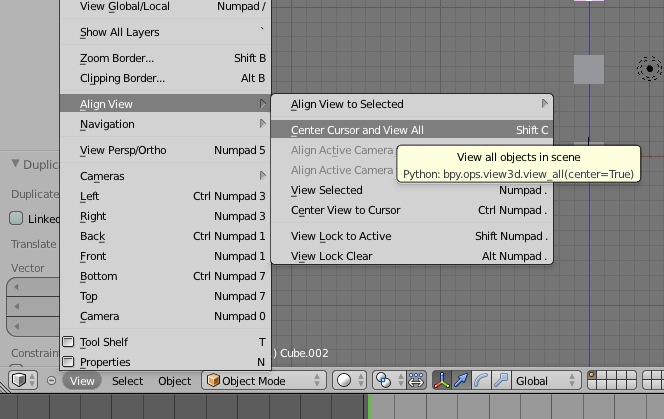Switch to Bottom view

pos(165,276)
